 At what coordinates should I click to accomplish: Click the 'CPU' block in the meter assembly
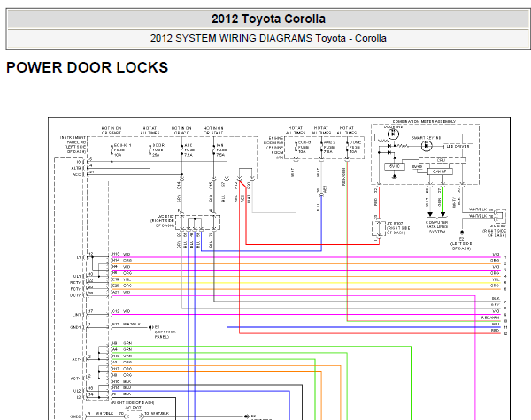coord(441,160)
